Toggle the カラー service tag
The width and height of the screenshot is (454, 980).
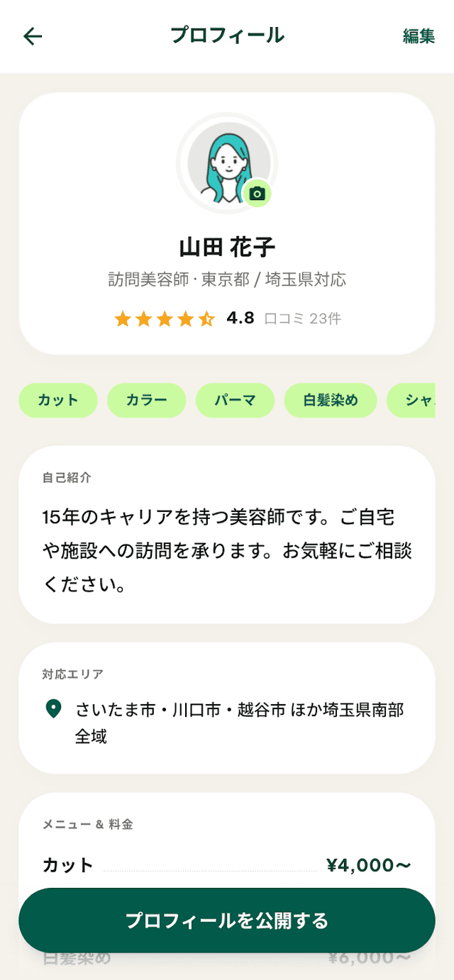coord(146,400)
